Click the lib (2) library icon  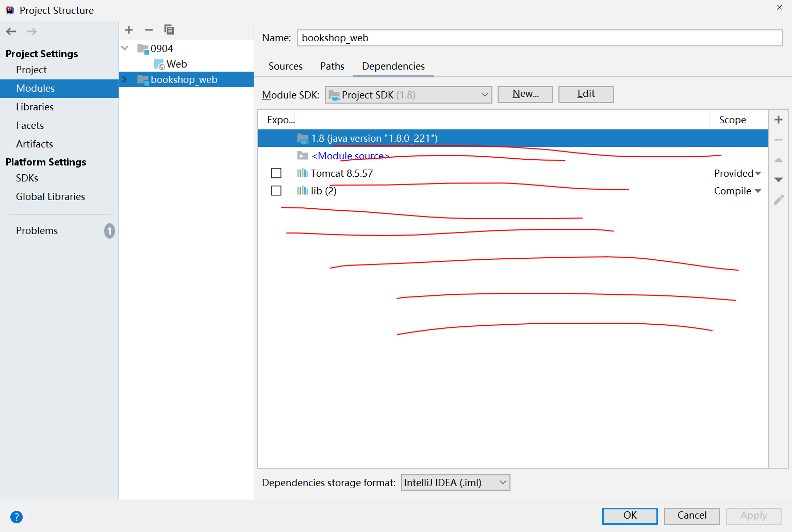click(x=302, y=191)
